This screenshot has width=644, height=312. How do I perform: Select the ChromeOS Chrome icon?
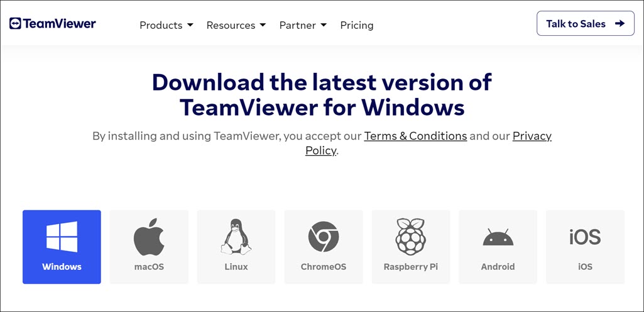point(324,237)
